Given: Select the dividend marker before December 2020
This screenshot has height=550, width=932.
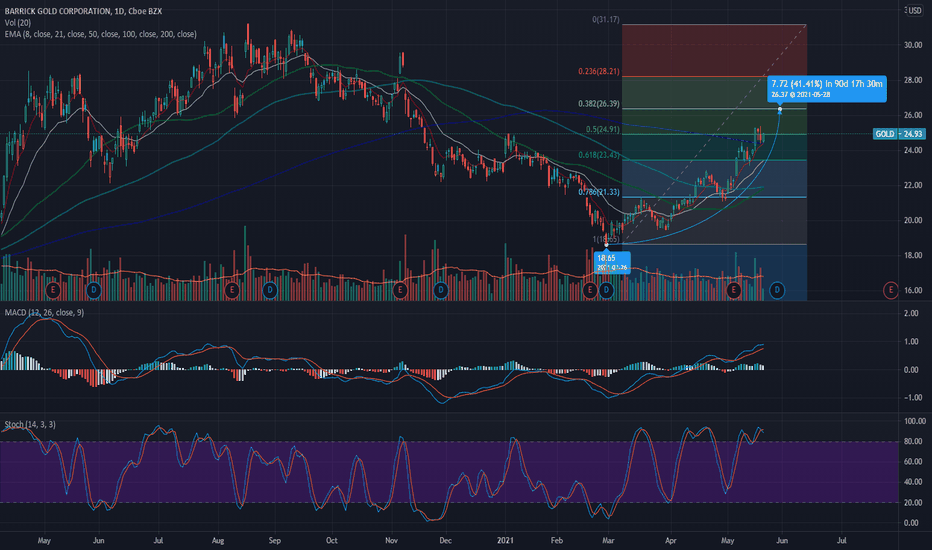Looking at the screenshot, I should pos(440,290).
